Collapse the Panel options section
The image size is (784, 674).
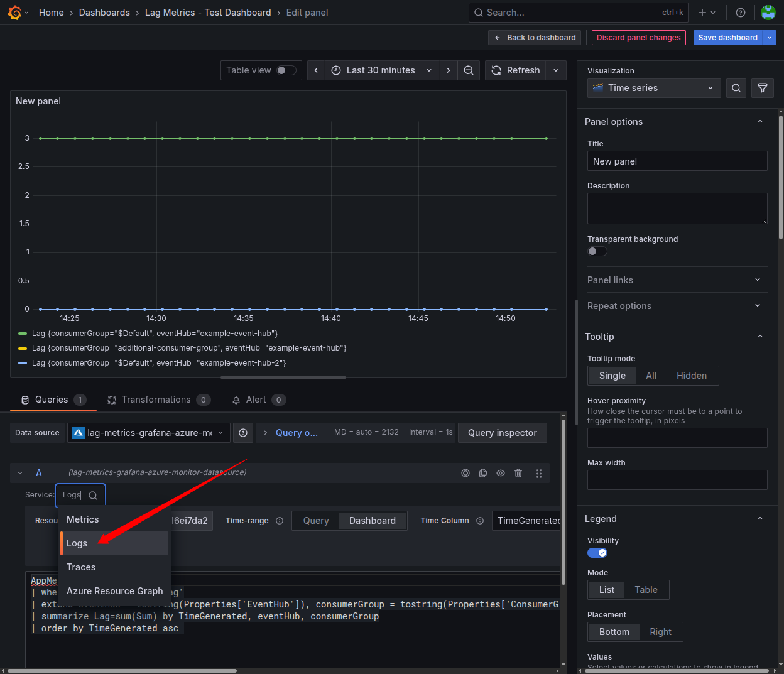[x=760, y=122]
